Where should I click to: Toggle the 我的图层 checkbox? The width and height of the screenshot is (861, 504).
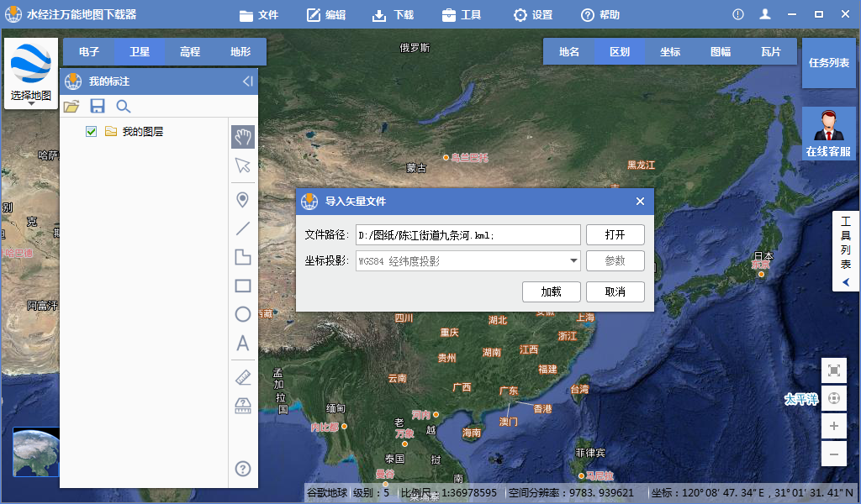coord(91,132)
